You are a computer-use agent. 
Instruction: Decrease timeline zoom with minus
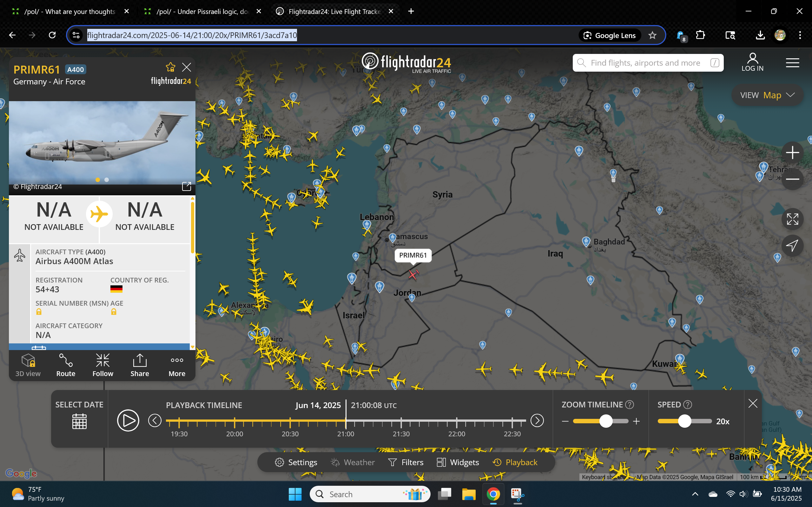[565, 421]
